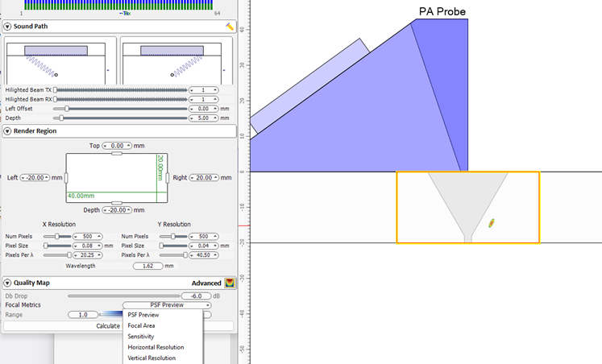Collapse the Render Region section
This screenshot has width=602, height=364.
point(7,130)
